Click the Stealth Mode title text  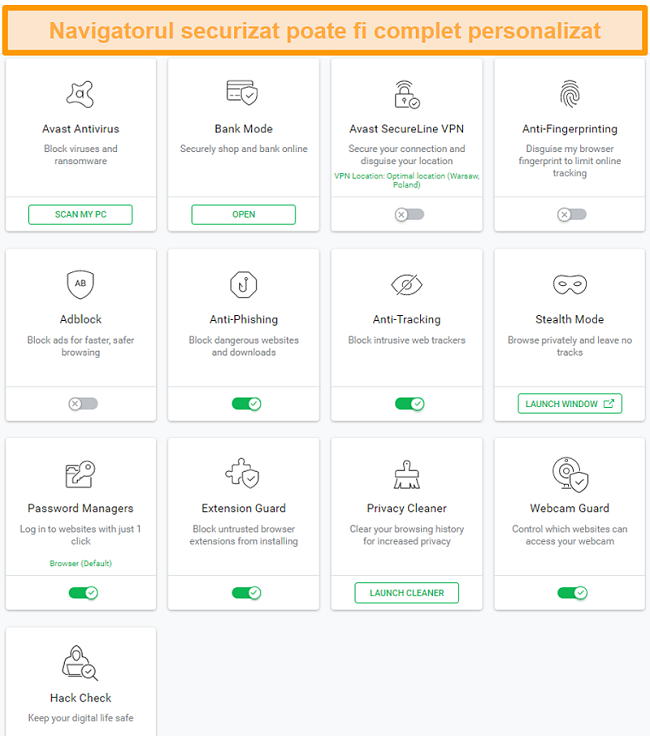pos(570,320)
